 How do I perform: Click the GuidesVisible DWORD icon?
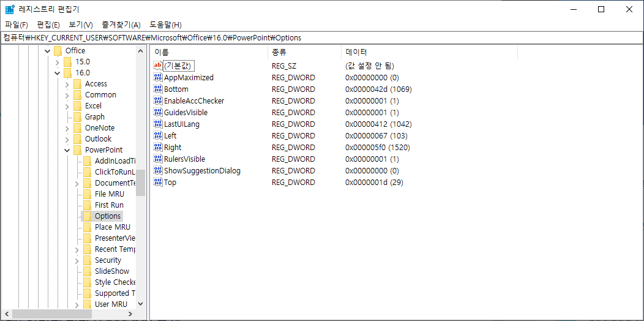point(158,112)
